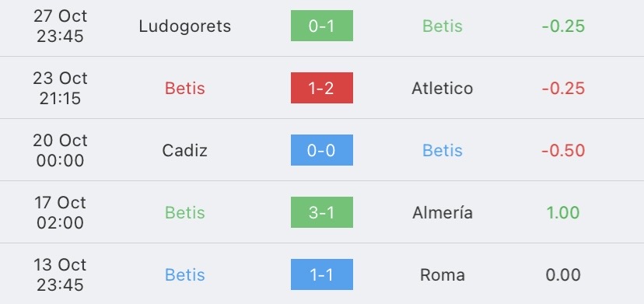The height and width of the screenshot is (304, 644).
Task: Open the green 3-1 score badge
Action: pyautogui.click(x=321, y=212)
